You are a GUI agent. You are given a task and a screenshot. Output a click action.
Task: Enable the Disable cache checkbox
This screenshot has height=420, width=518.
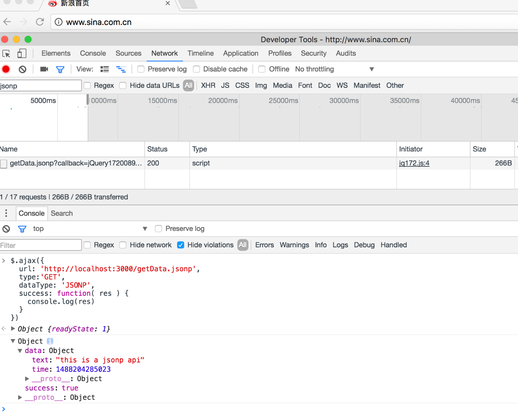pyautogui.click(x=197, y=69)
